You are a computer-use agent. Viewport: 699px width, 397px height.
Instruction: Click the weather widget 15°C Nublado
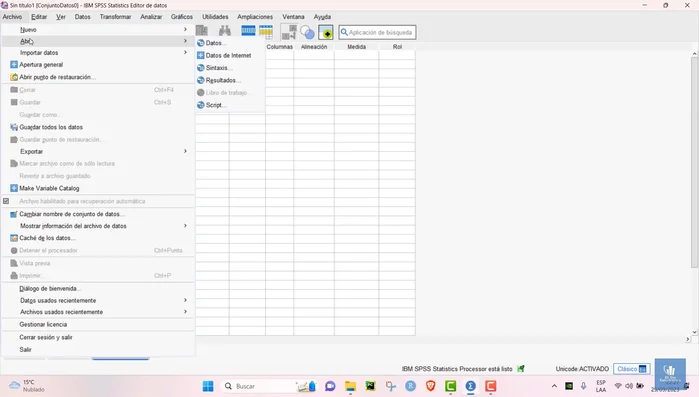[27, 386]
